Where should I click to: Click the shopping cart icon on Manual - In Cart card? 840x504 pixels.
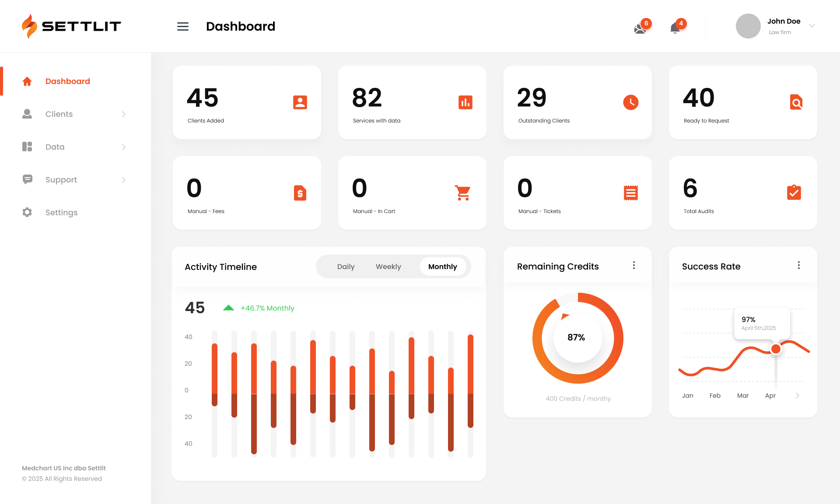(x=463, y=193)
